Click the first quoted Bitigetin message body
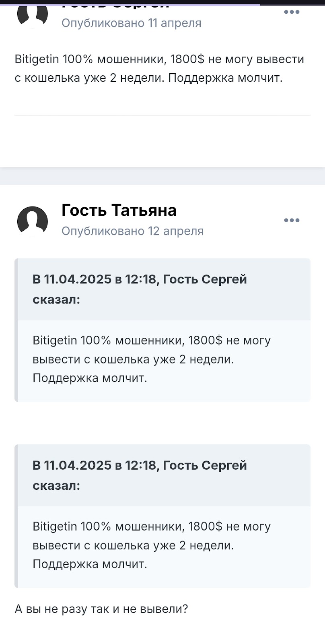 coord(152,359)
